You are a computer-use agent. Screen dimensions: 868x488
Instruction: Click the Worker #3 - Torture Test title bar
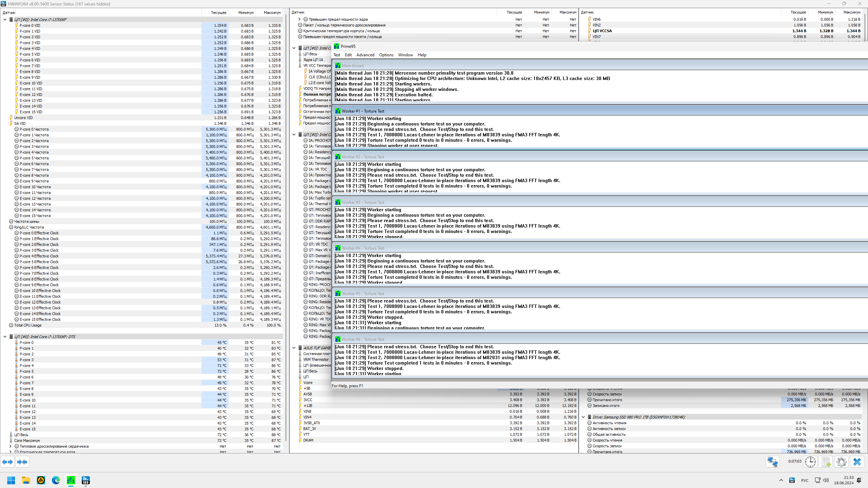pos(363,202)
